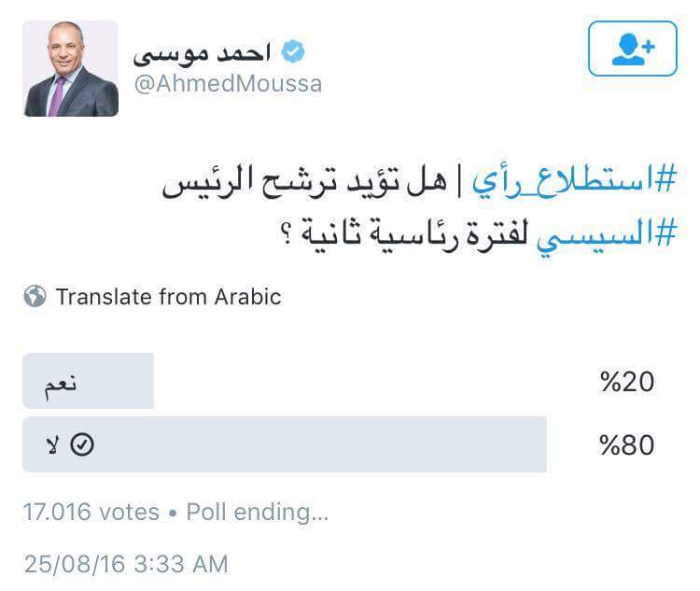Open the 25/08/16 3:33 AM timestamp
Screen dimensions: 700x591
click(125, 564)
